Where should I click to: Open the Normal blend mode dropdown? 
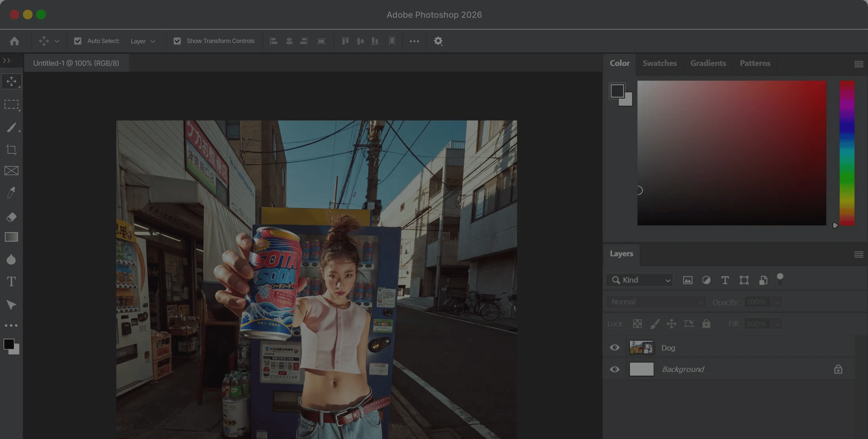tap(656, 302)
